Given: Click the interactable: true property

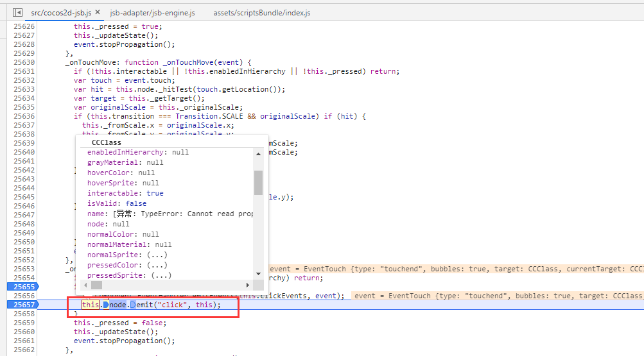Looking at the screenshot, I should pos(125,193).
